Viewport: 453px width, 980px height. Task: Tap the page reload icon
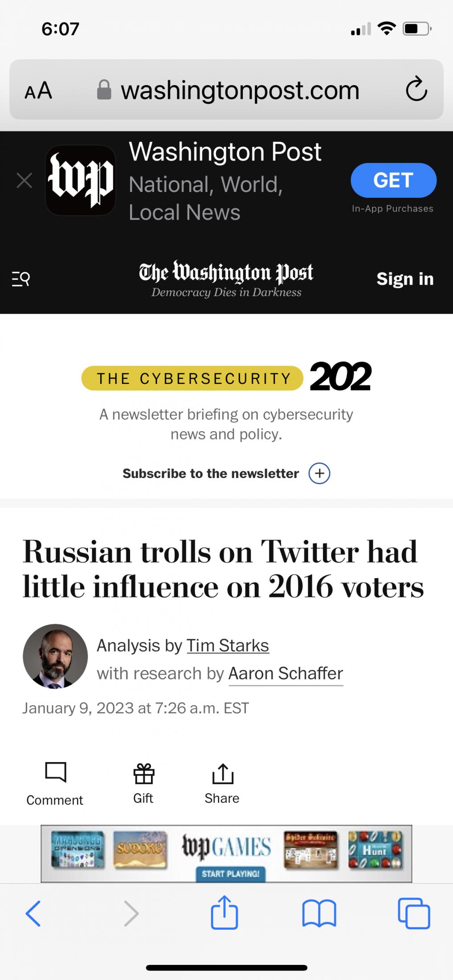coord(416,90)
